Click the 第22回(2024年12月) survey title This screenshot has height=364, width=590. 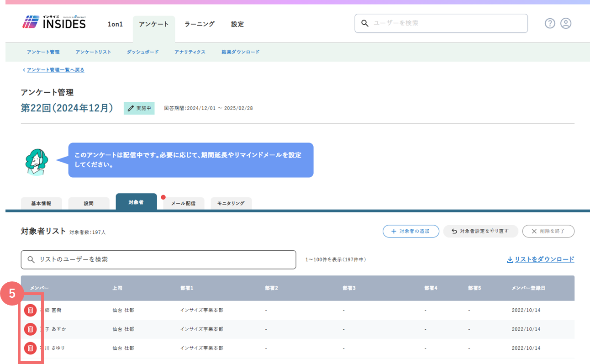coord(67,108)
